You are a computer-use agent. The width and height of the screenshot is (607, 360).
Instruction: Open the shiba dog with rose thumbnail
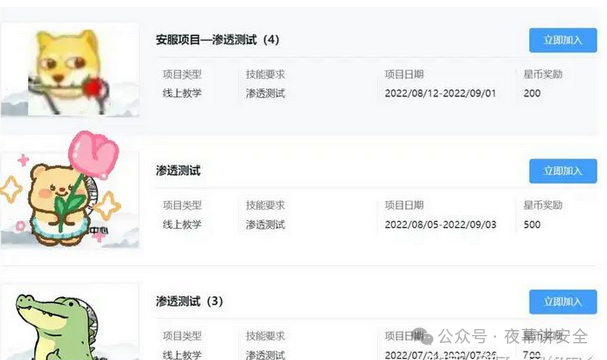pyautogui.click(x=70, y=70)
